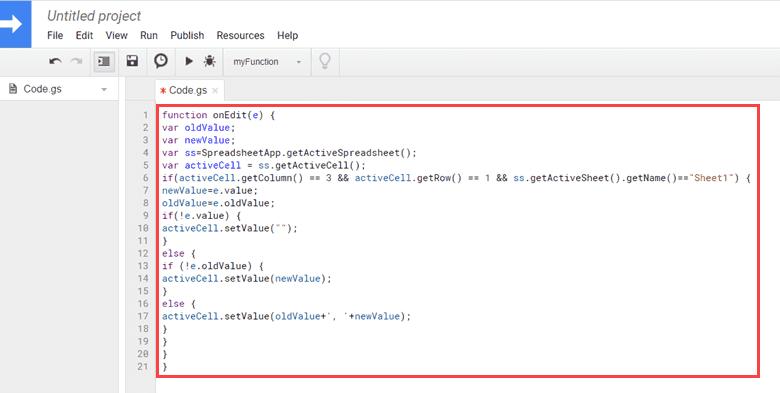Image resolution: width=780 pixels, height=393 pixels.
Task: Toggle the indent code button
Action: coord(104,61)
